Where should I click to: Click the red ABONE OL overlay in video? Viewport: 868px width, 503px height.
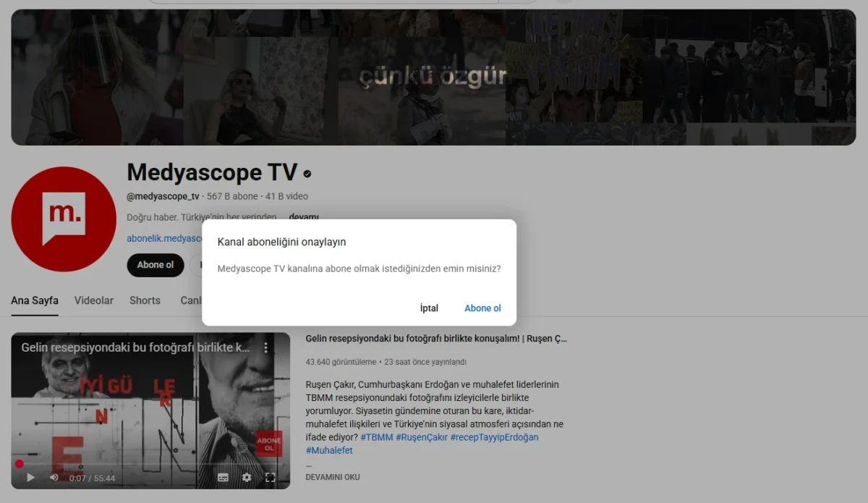(x=269, y=444)
